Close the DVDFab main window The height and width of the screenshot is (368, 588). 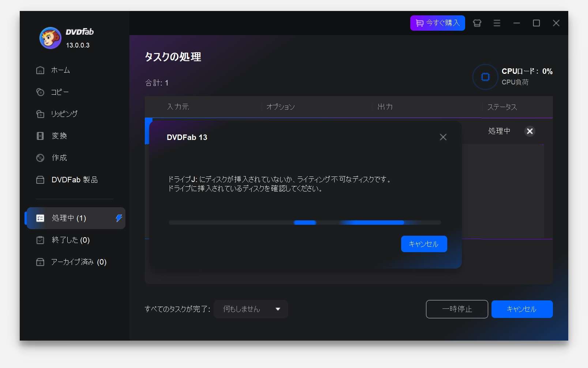click(x=556, y=23)
